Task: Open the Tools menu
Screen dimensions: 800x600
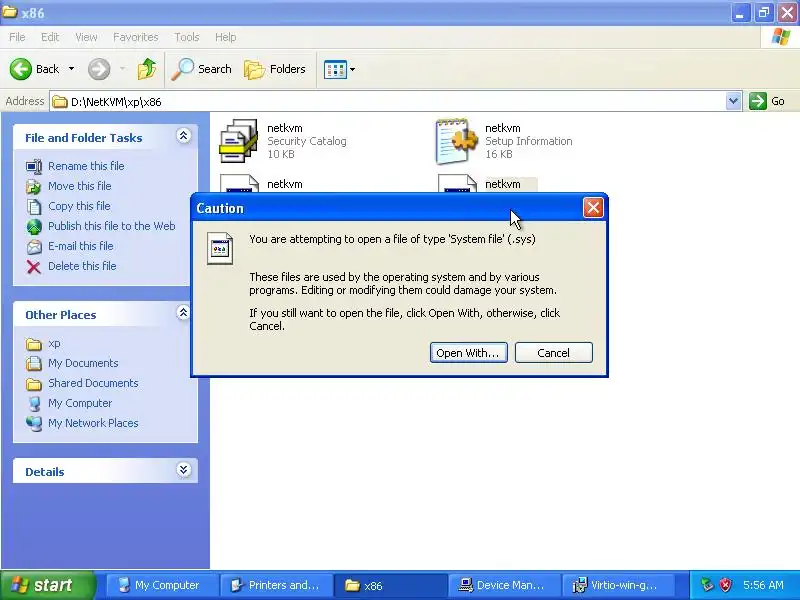Action: pos(186,37)
